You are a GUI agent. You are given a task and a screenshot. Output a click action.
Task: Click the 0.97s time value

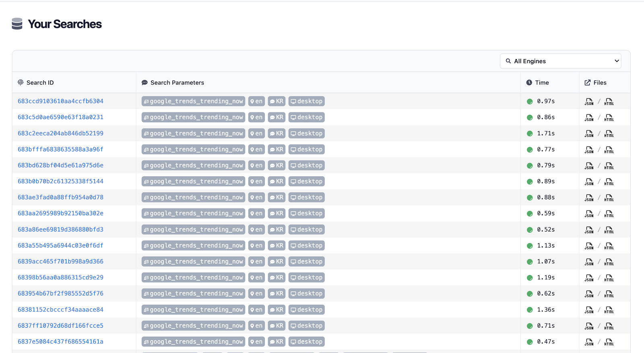tap(546, 101)
